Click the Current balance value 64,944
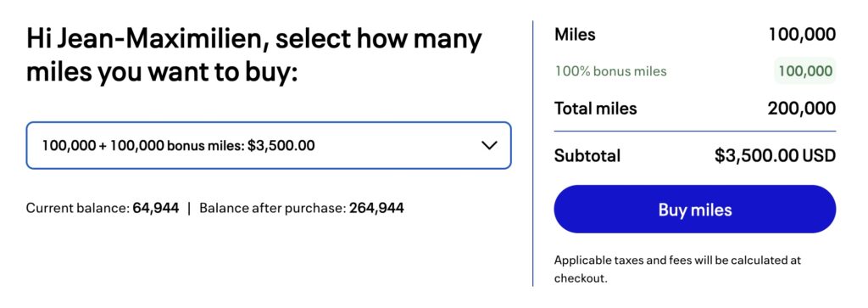This screenshot has width=868, height=308. point(156,208)
